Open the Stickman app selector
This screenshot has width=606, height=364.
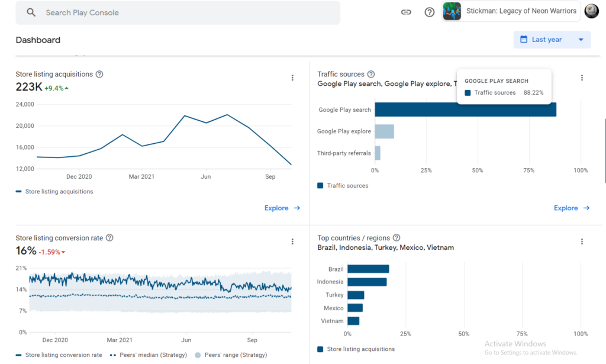[x=511, y=11]
